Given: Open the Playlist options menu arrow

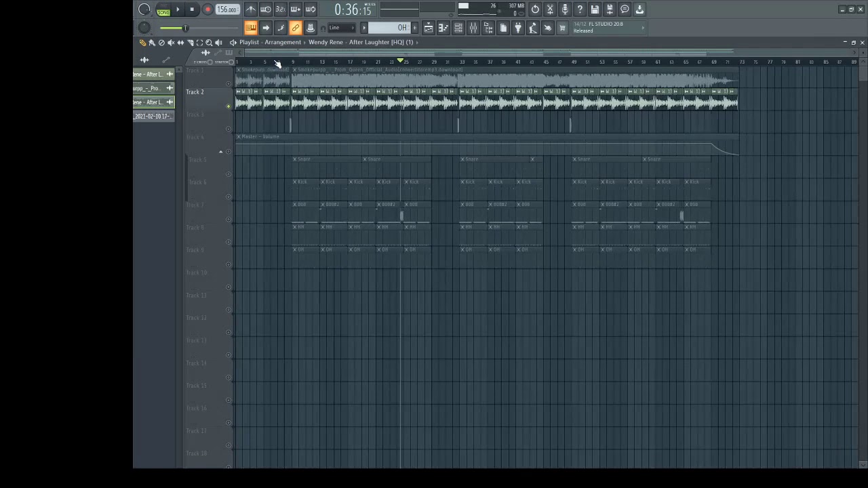Looking at the screenshot, I should click(x=233, y=42).
